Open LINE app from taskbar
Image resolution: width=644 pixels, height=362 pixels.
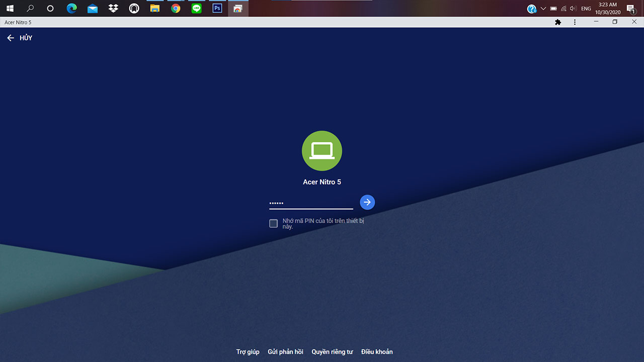[x=197, y=9]
